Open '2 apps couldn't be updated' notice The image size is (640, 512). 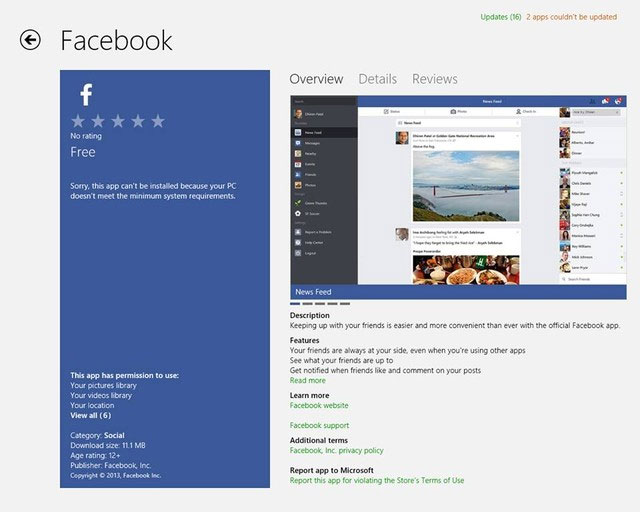[x=571, y=17]
